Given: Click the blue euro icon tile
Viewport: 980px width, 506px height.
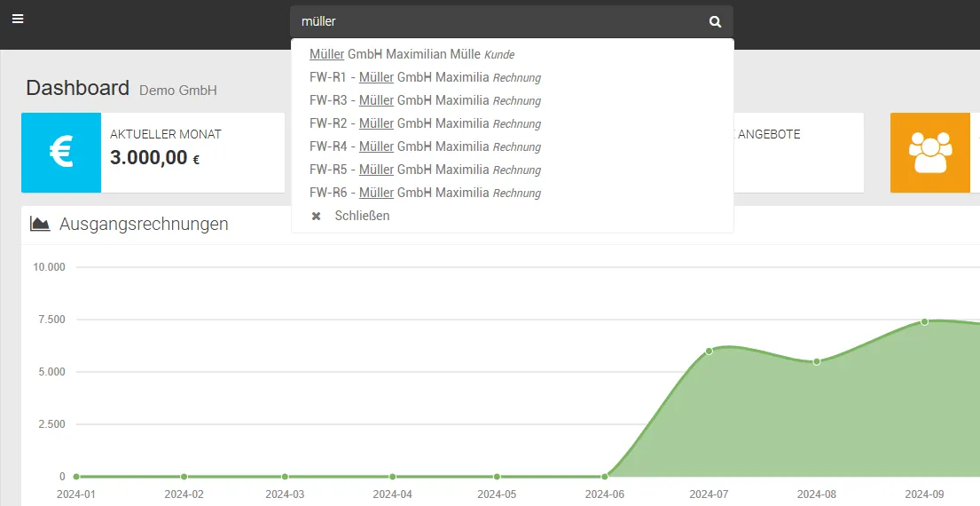Looking at the screenshot, I should tap(61, 153).
